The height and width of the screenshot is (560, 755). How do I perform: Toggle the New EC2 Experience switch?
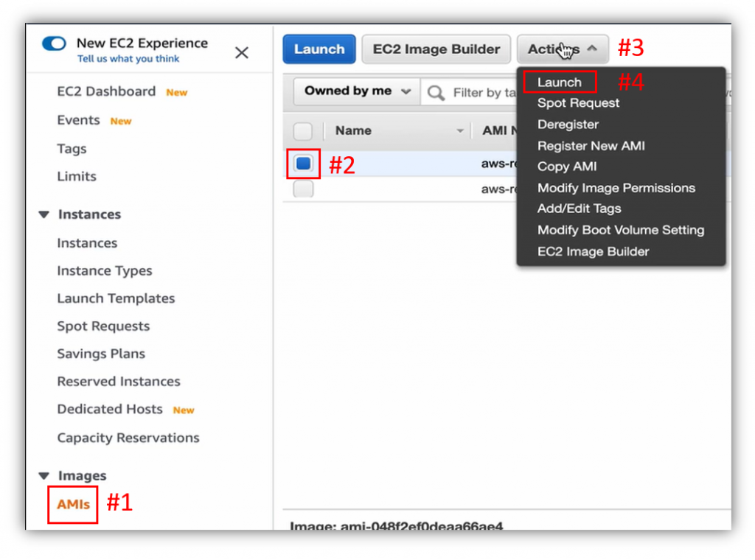tap(54, 43)
